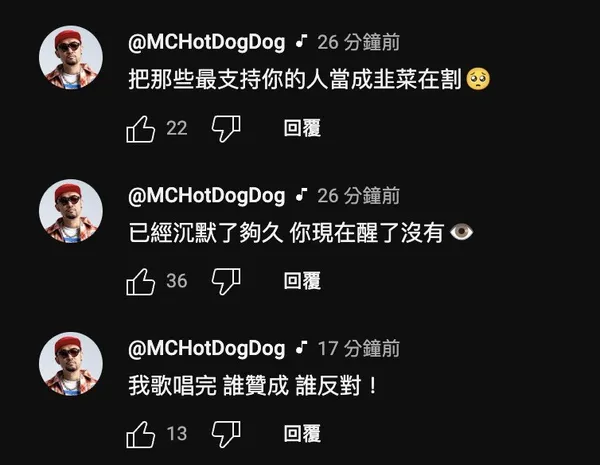Click music note badge on first comment
This screenshot has height=465, width=600.
click(302, 41)
